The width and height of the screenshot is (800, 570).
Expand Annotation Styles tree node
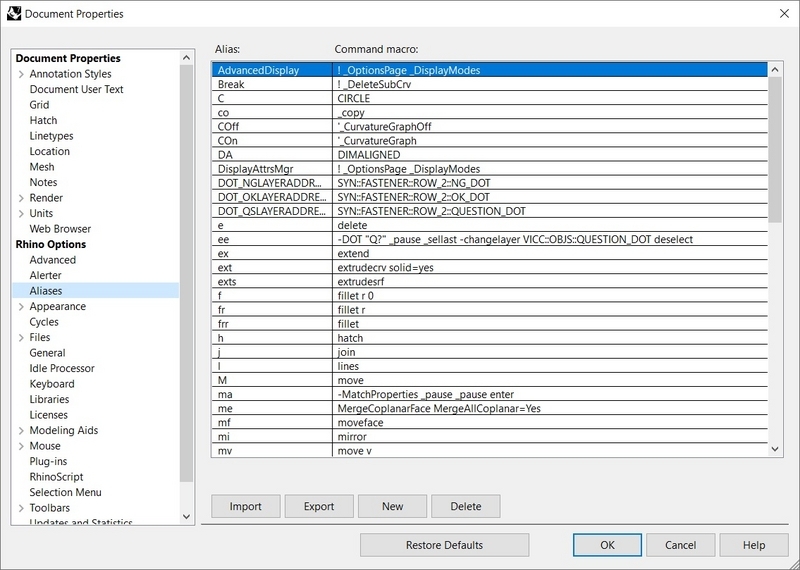[x=21, y=74]
